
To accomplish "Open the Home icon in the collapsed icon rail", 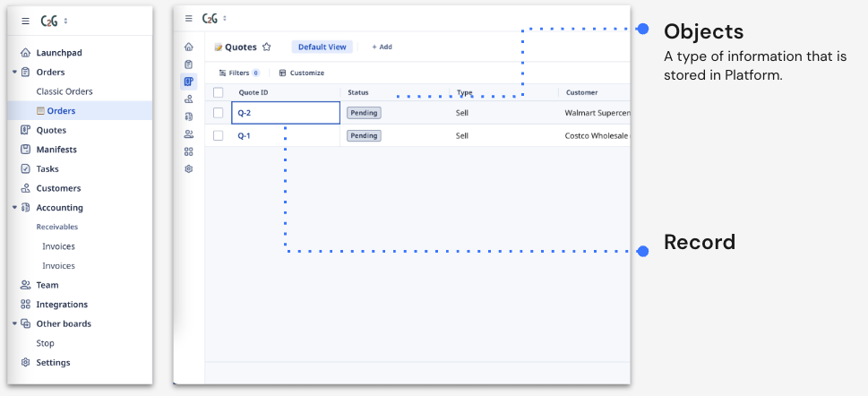I will point(189,47).
